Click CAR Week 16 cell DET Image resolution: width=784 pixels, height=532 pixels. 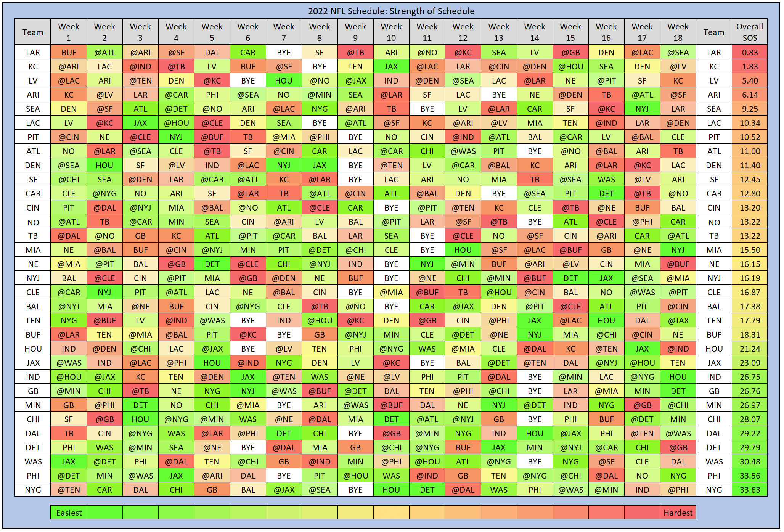tap(606, 193)
